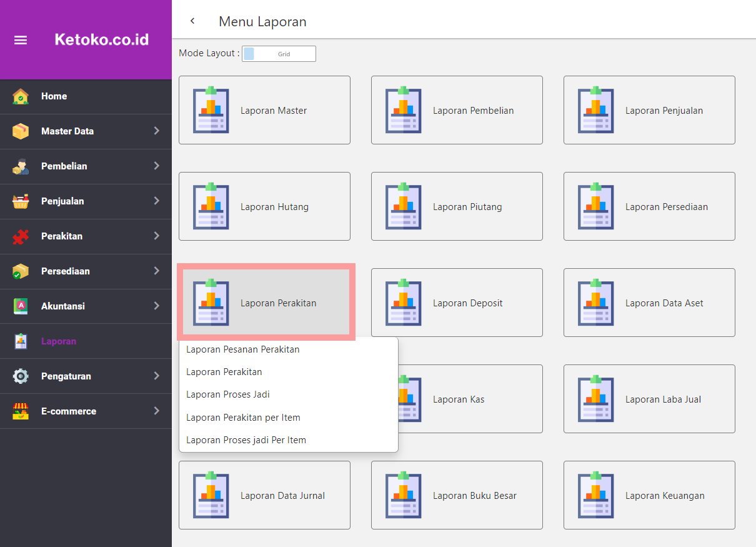Open the Laporan Keuangan label

(665, 496)
